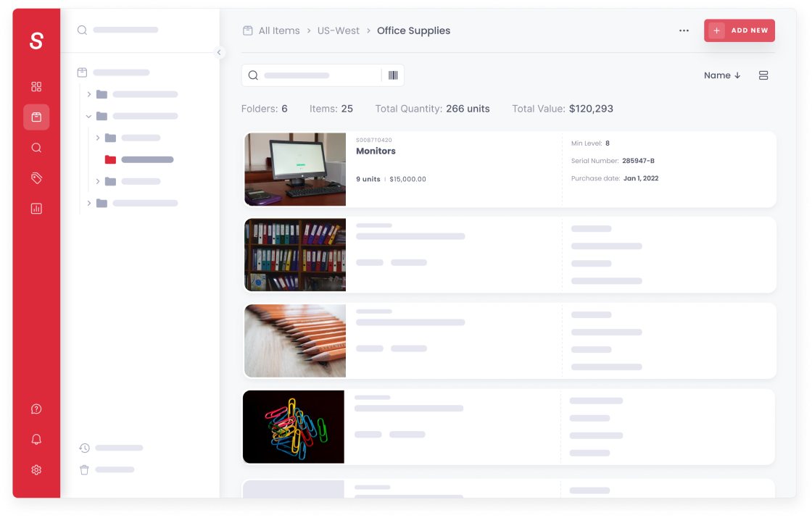The width and height of the screenshot is (812, 518).
Task: Switch the list view layout toggle
Action: pyautogui.click(x=763, y=75)
